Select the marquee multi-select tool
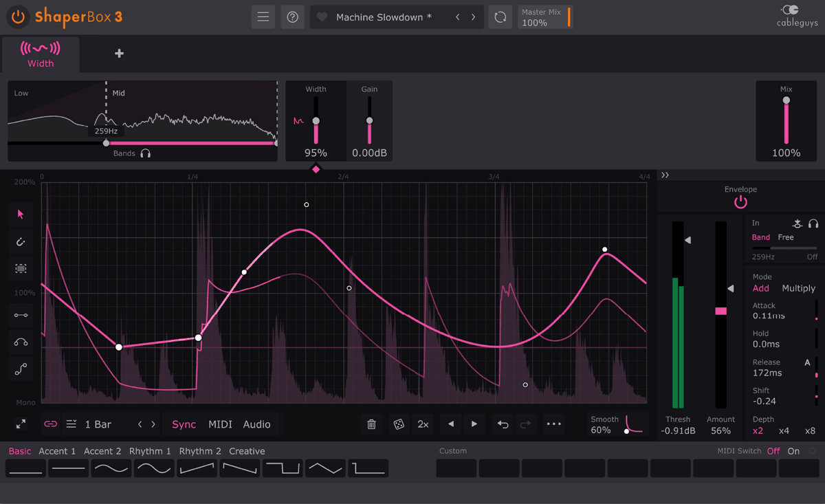825x504 pixels. click(x=21, y=268)
